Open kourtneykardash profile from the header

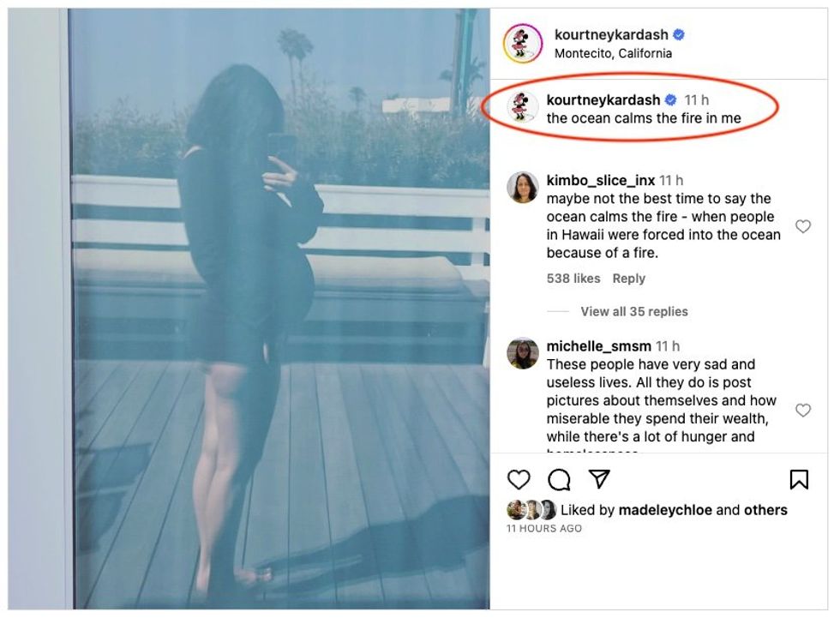(610, 35)
